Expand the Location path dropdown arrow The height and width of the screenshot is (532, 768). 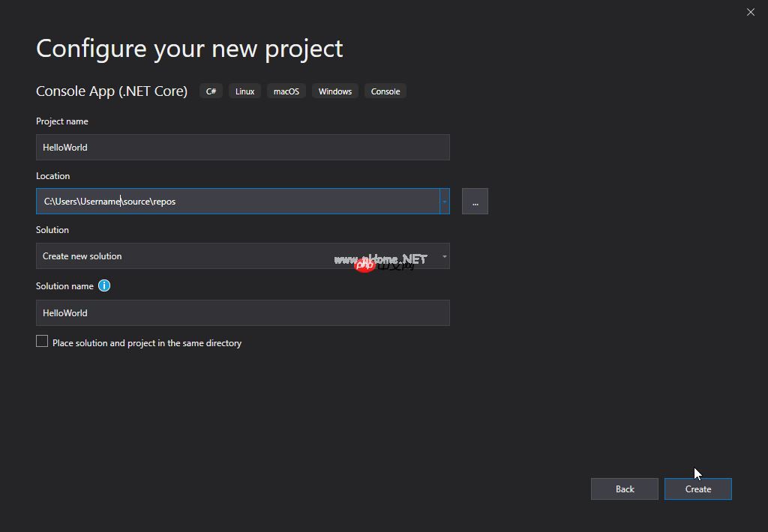click(444, 202)
